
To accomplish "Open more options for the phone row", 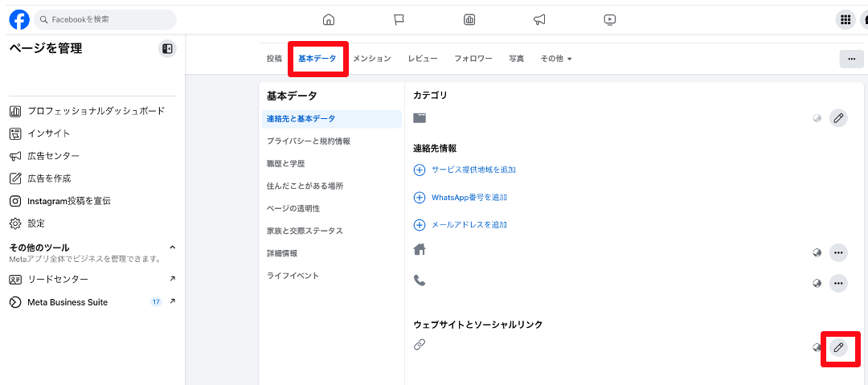I will tap(838, 283).
